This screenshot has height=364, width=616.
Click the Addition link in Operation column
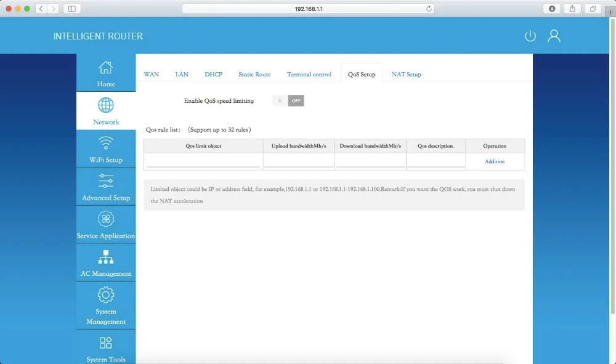click(x=495, y=161)
